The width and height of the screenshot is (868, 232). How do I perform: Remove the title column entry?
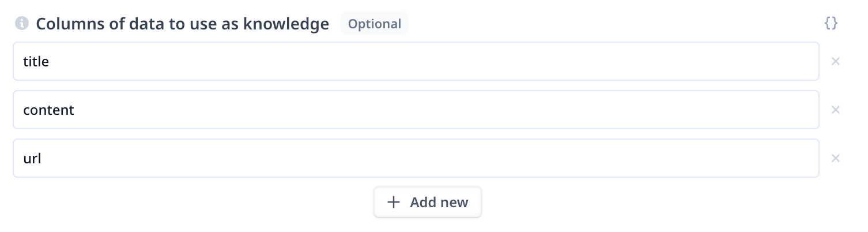[x=835, y=61]
